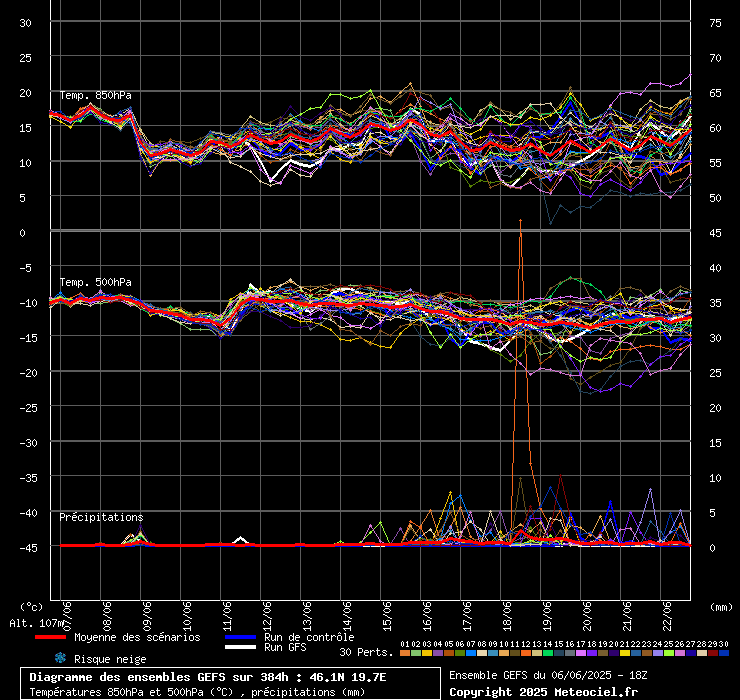
Task: Click the 17/06 date axis label
Action: point(467,616)
